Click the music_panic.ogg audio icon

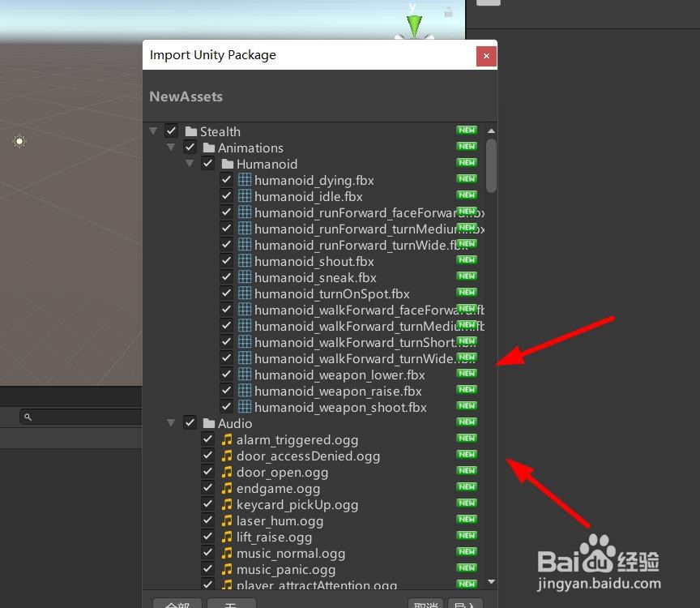(x=227, y=569)
